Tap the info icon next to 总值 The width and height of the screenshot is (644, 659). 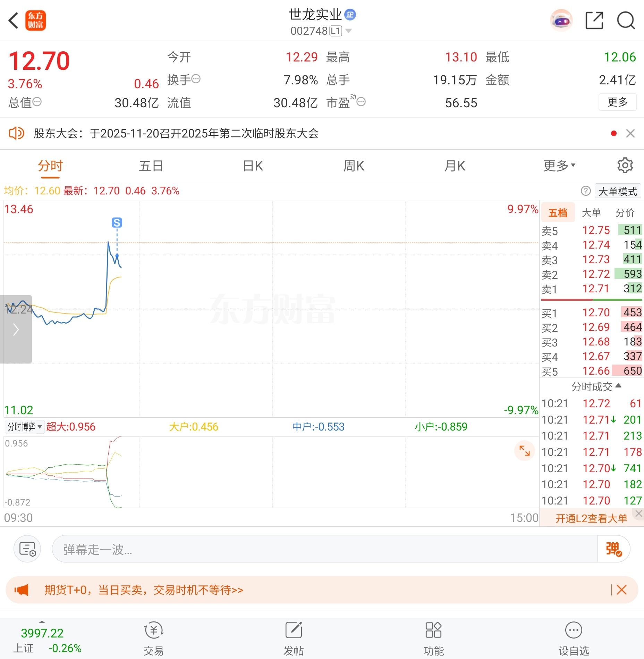pyautogui.click(x=37, y=102)
